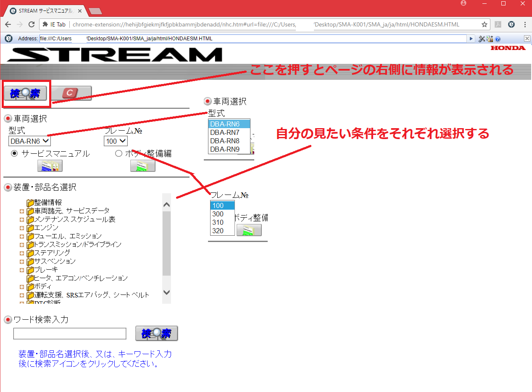Expand the ボディ tree node

point(22,287)
